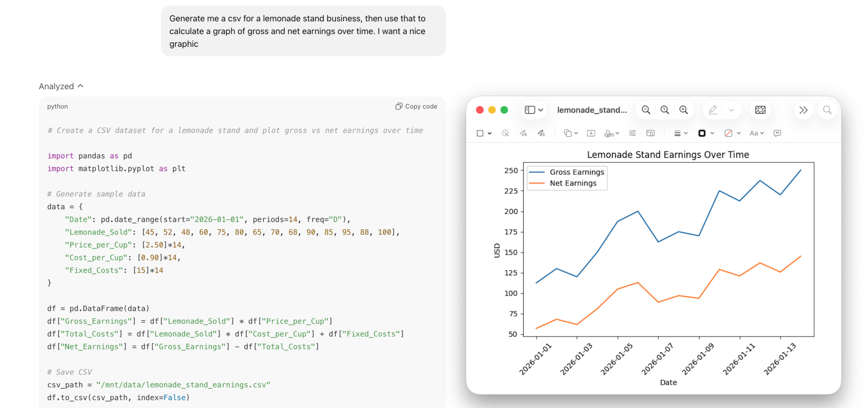The width and height of the screenshot is (868, 408).
Task: Close the Preview window with red button
Action: tap(480, 110)
